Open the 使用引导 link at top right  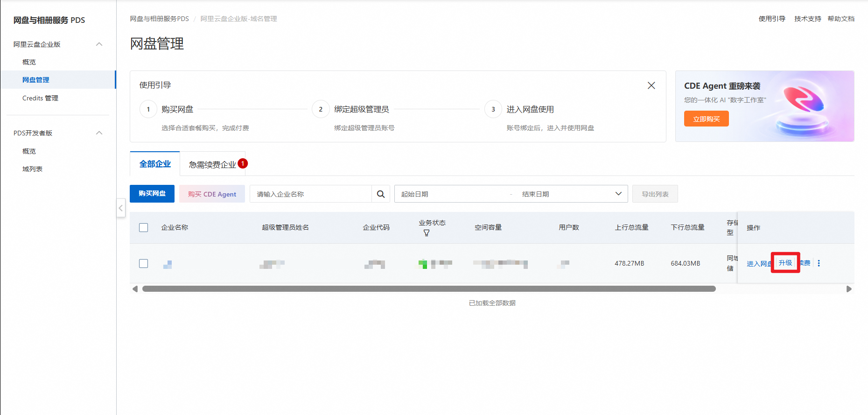772,19
